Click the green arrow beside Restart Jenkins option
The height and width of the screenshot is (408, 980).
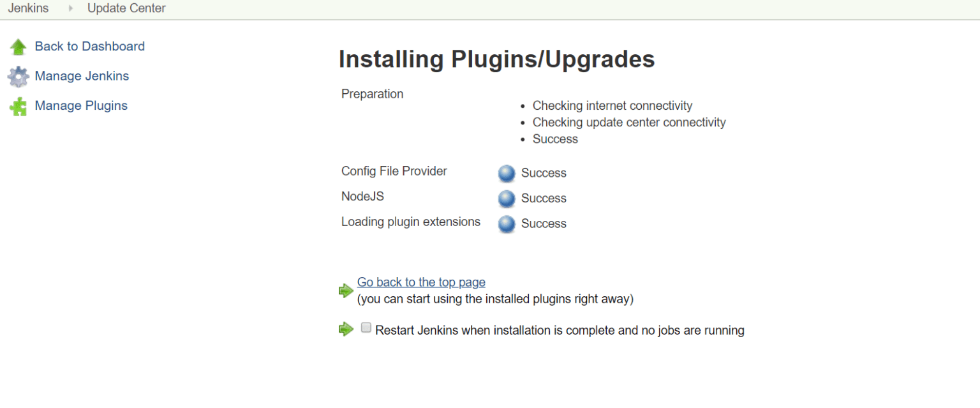pos(346,329)
